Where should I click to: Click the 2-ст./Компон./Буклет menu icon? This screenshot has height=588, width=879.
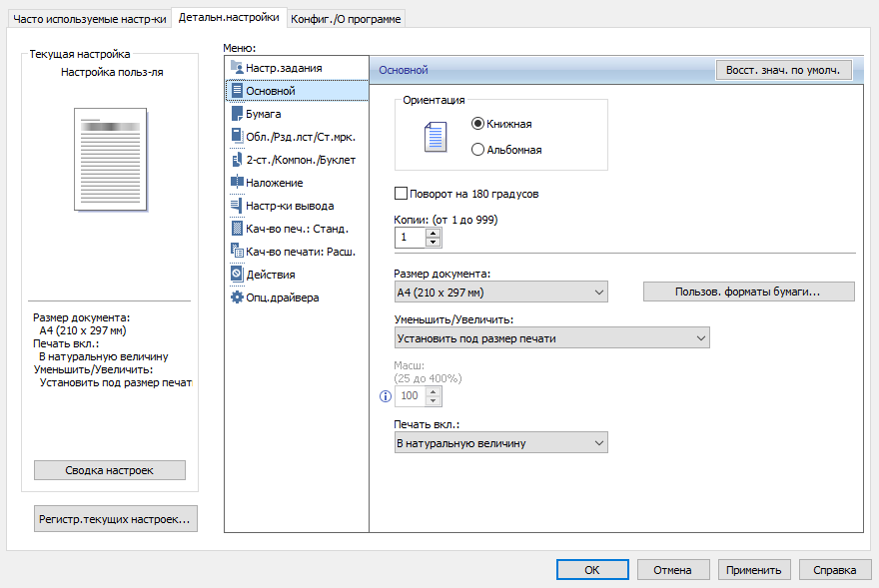coord(237,160)
